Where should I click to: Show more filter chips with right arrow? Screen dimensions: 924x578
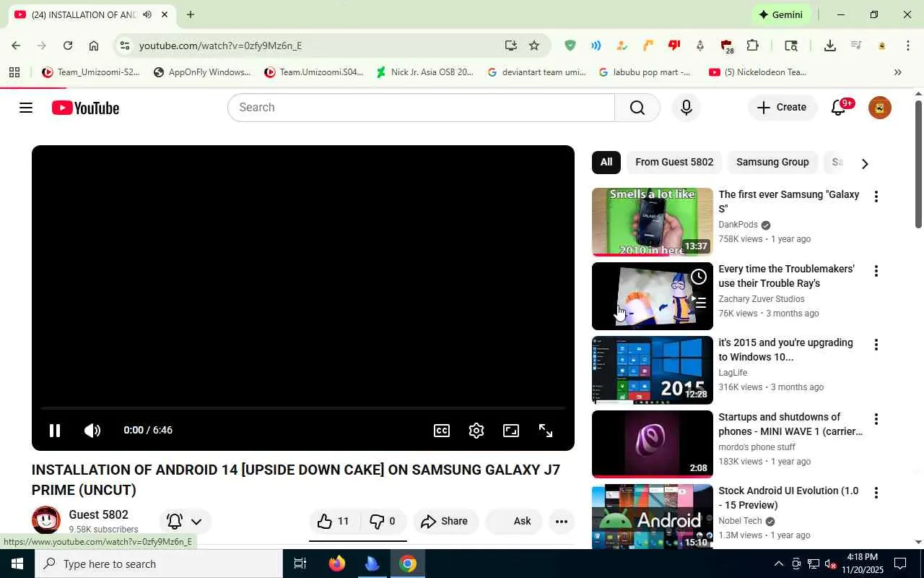(865, 163)
